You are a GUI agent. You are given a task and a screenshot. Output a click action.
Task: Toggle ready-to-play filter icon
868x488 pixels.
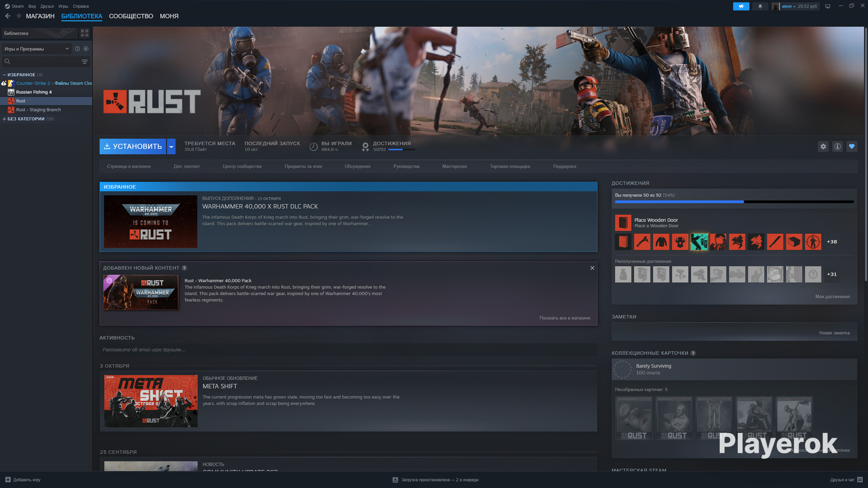tap(86, 49)
